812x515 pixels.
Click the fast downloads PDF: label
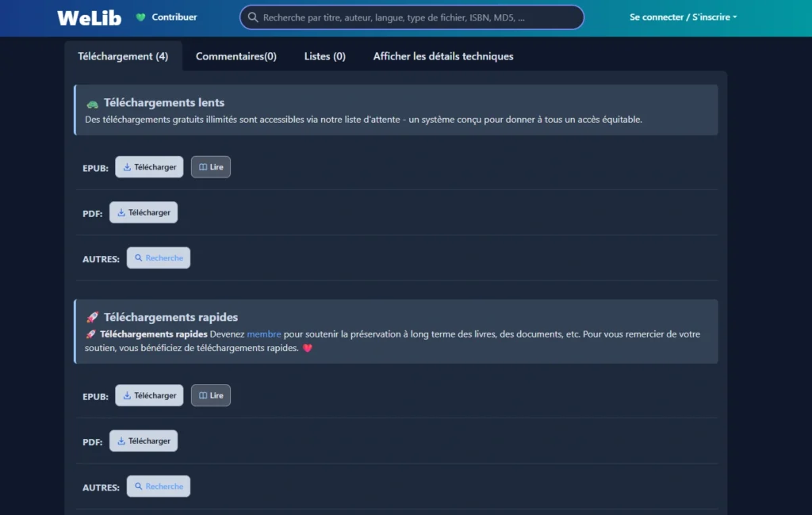click(x=92, y=442)
